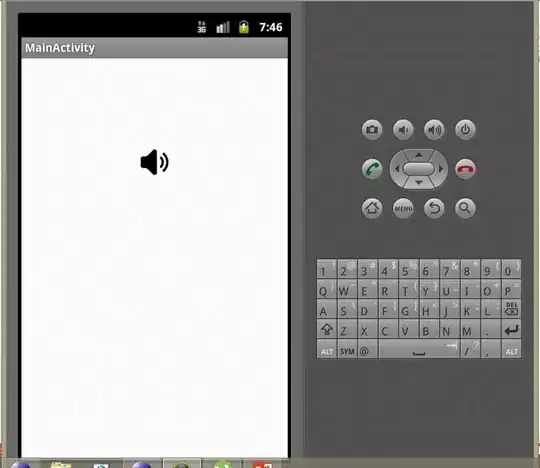Click the B key on keyboard
The width and height of the screenshot is (540, 468).
pyautogui.click(x=429, y=329)
